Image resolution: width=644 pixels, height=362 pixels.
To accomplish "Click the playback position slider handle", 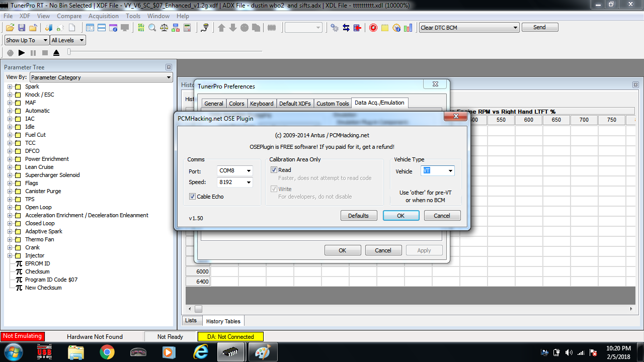I will [69, 51].
